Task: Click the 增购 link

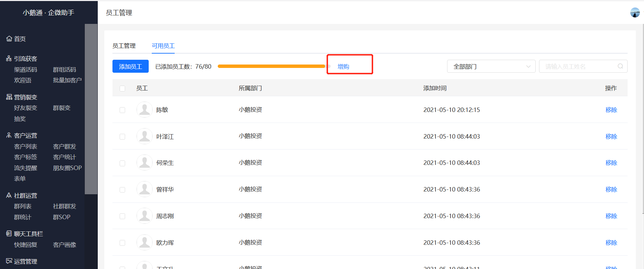Action: [x=343, y=67]
